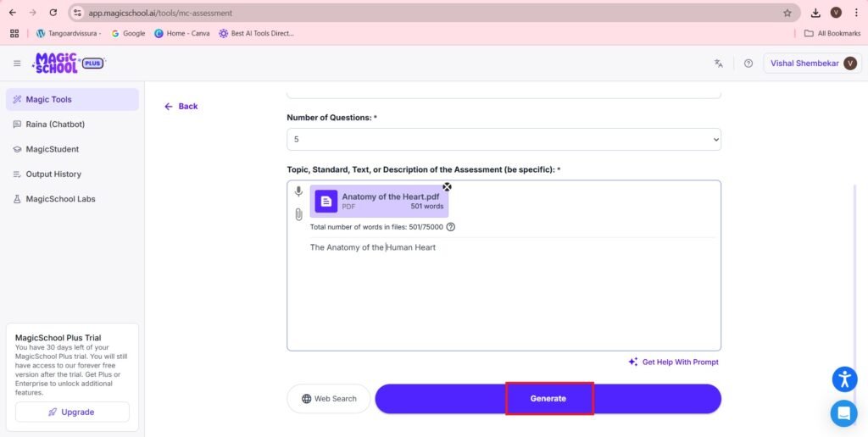Toggle the Web Search button

(329, 399)
